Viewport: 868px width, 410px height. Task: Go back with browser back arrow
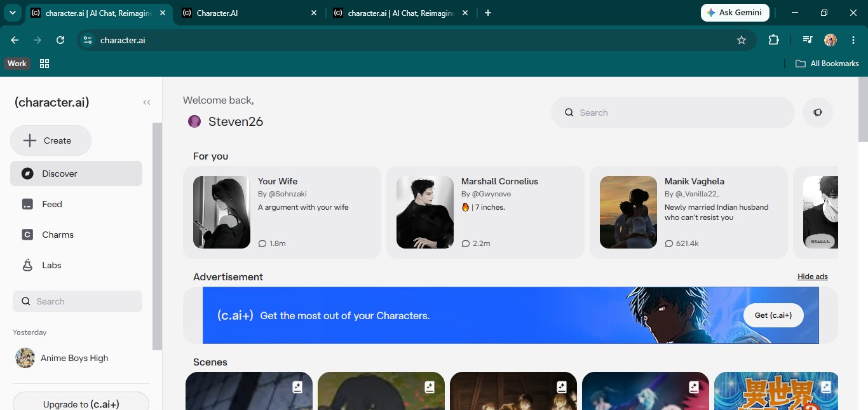pyautogui.click(x=15, y=40)
